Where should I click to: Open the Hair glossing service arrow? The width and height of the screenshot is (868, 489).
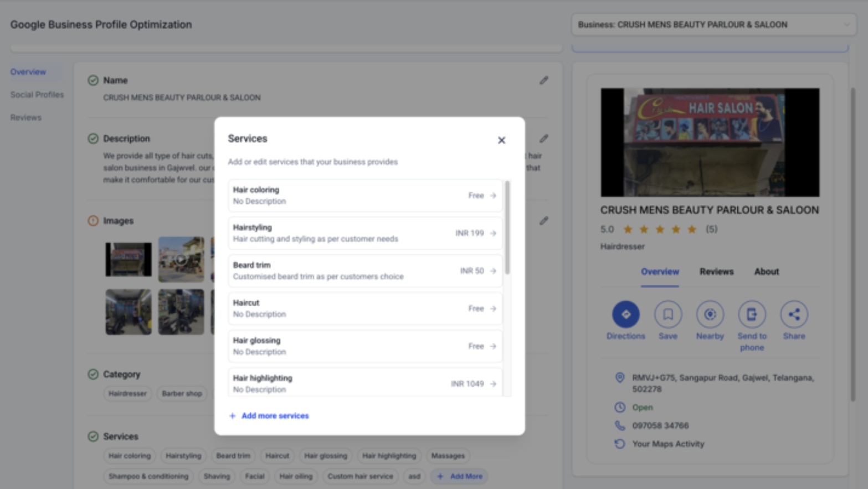493,346
